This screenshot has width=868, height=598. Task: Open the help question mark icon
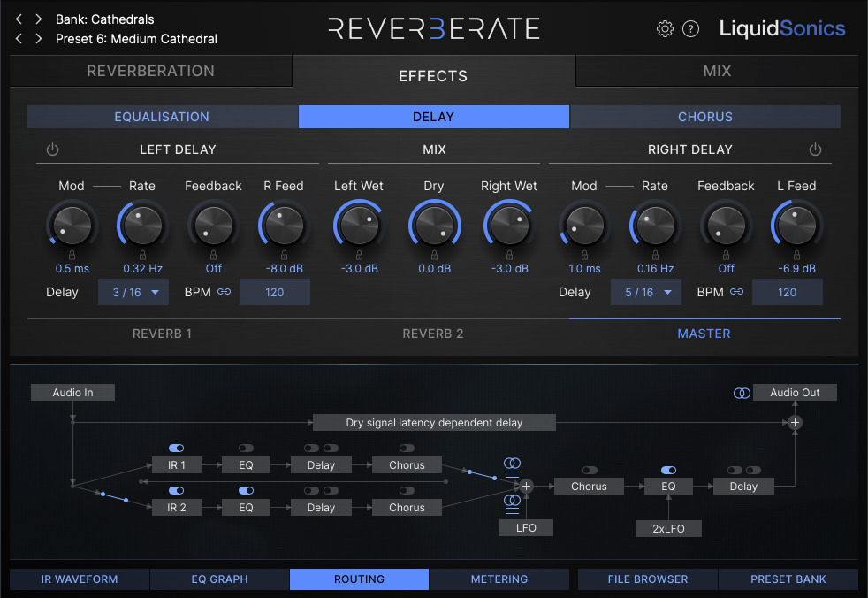tap(690, 28)
